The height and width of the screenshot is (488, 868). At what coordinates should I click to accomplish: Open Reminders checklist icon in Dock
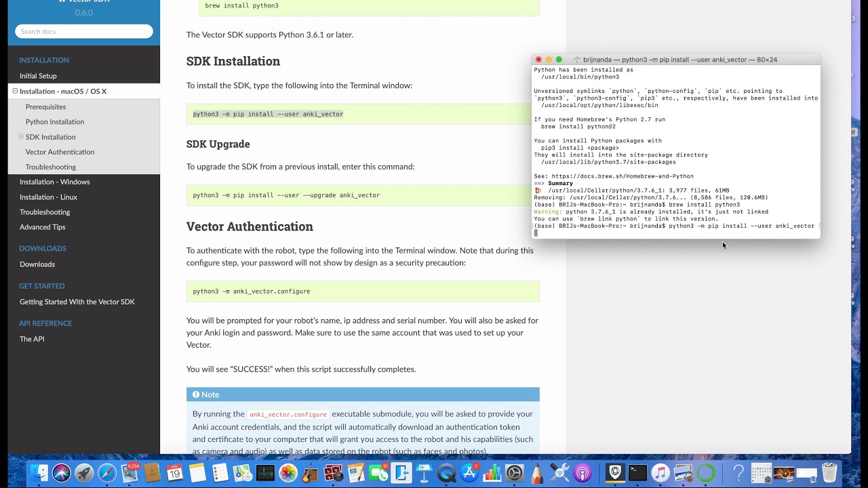point(220,472)
